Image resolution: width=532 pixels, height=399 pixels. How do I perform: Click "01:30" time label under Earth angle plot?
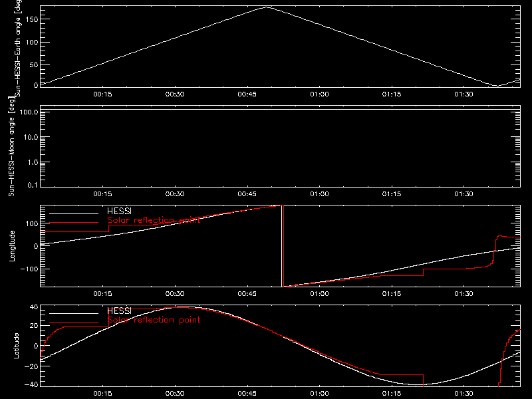pyautogui.click(x=464, y=94)
